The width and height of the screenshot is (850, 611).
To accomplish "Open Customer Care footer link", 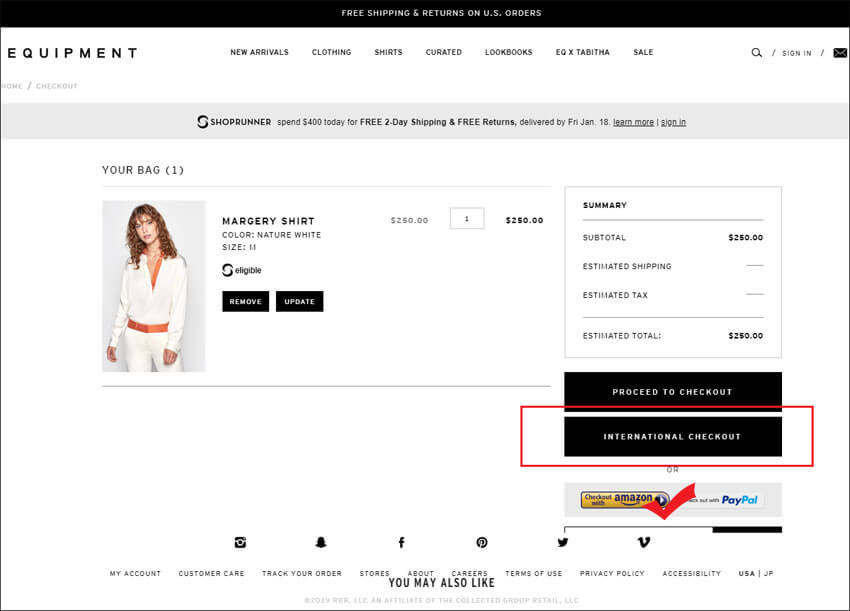I will click(211, 573).
